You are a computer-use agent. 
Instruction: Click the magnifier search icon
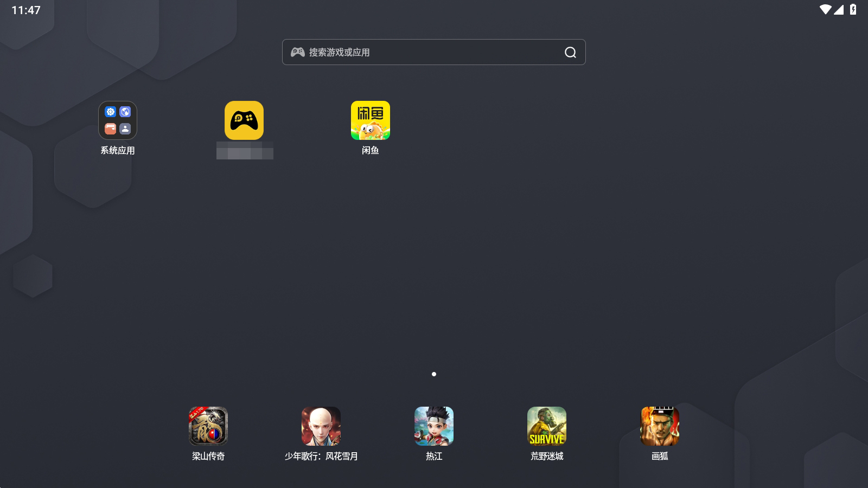[x=570, y=53]
